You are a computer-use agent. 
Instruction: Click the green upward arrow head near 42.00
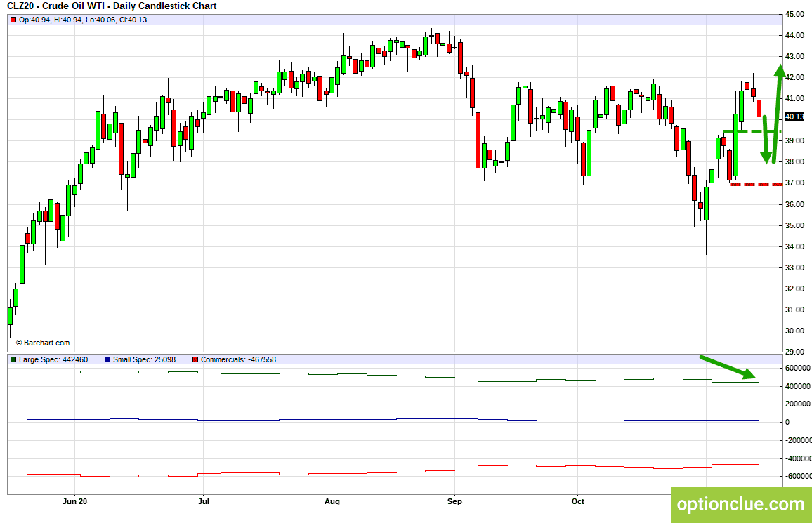coord(780,70)
